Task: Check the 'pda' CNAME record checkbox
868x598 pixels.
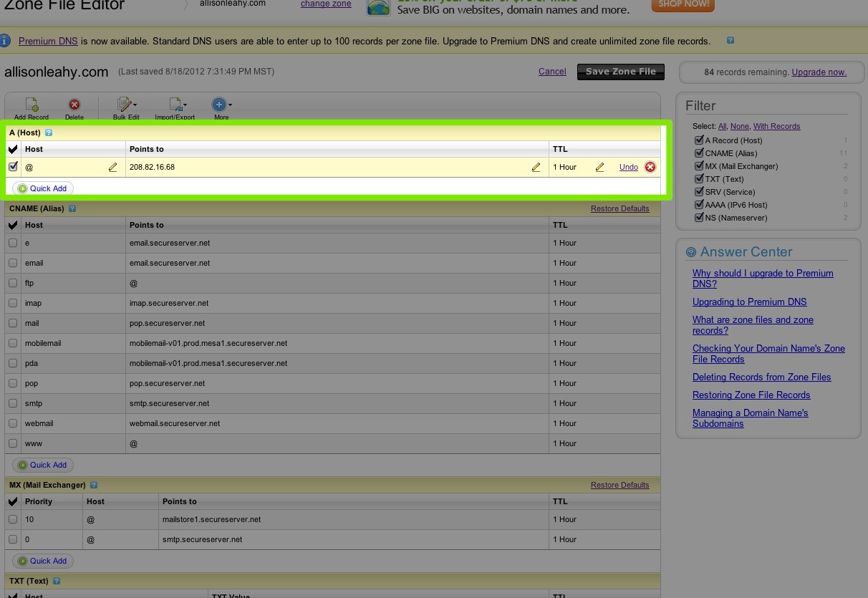Action: tap(13, 363)
